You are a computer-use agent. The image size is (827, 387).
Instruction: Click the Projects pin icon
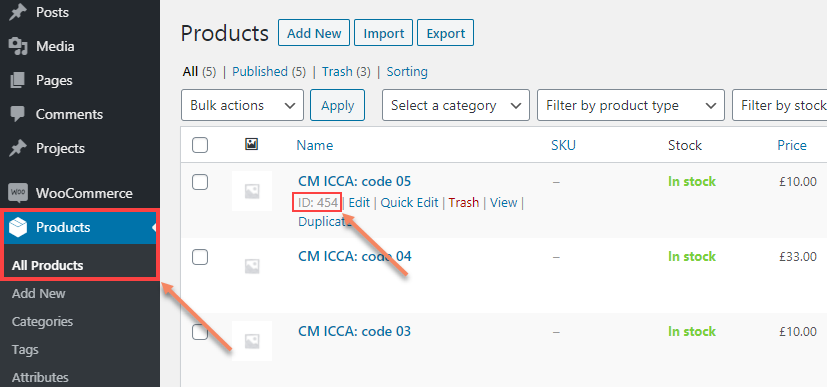tap(18, 148)
